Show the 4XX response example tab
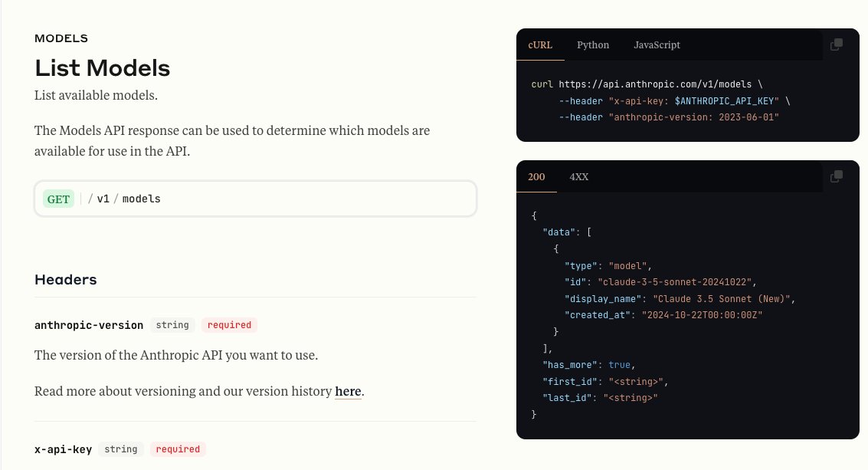 (x=579, y=177)
